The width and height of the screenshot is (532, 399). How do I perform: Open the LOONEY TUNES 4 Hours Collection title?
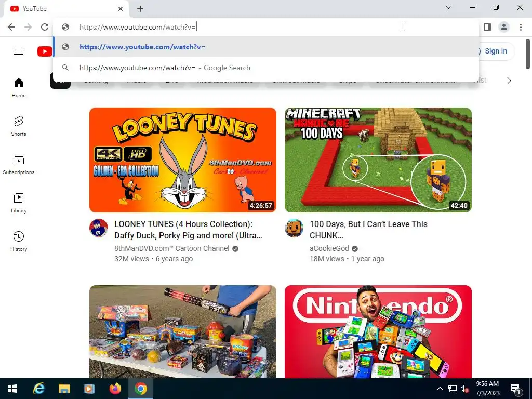pos(188,230)
